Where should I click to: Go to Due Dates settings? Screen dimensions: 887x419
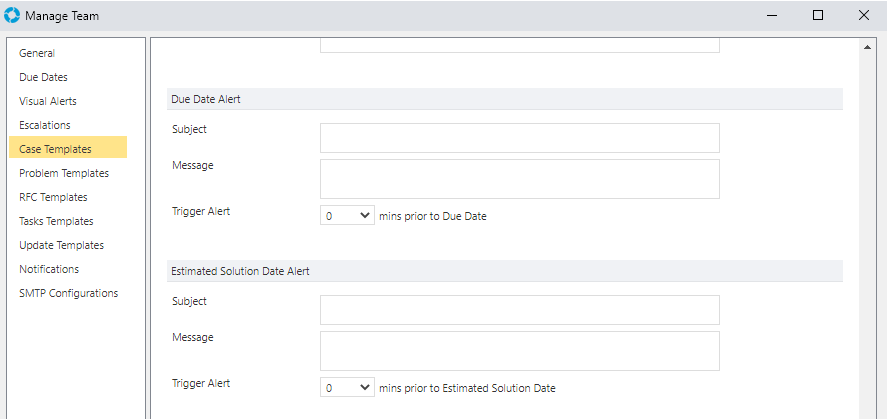(x=43, y=77)
